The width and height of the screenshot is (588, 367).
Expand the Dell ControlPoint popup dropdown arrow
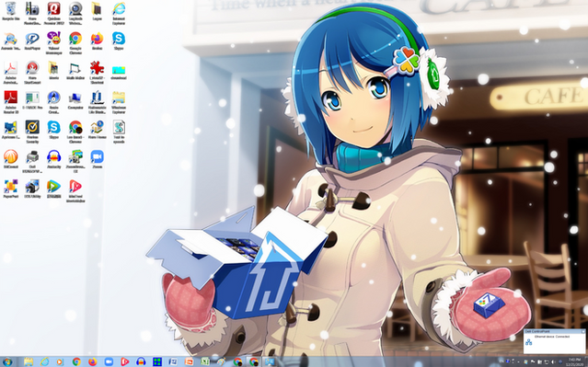tap(582, 331)
